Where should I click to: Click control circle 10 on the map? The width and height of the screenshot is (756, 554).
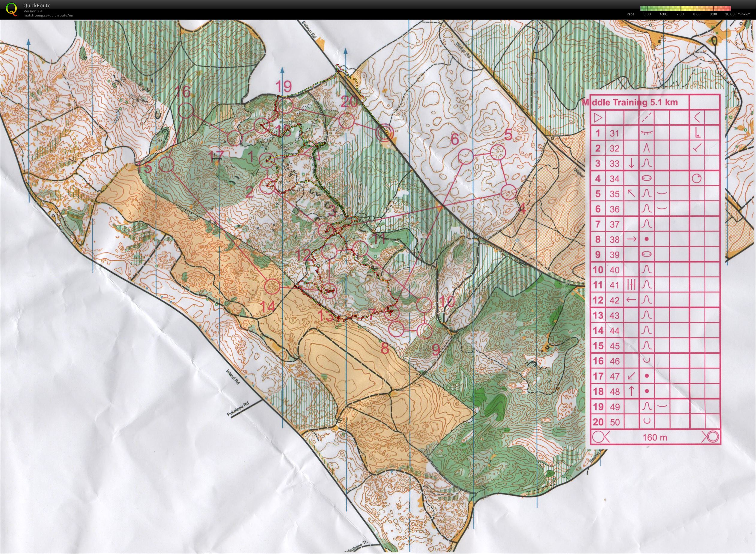pos(424,305)
